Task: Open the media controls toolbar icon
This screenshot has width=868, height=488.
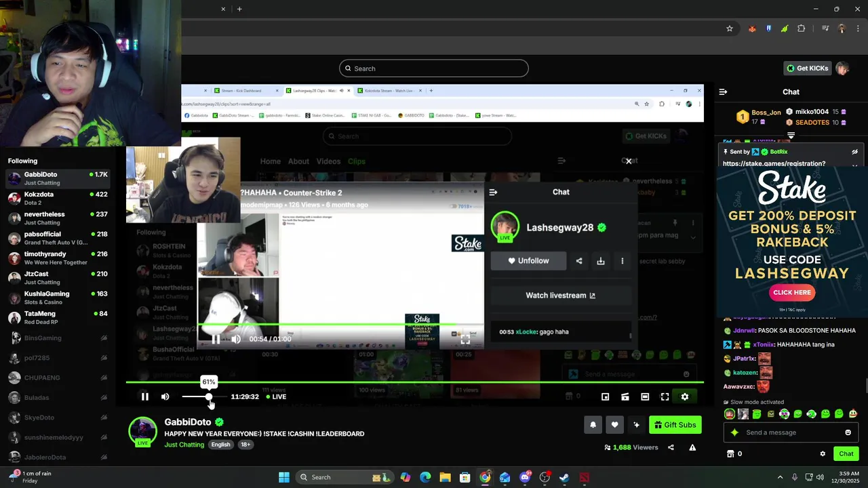Action: click(x=825, y=28)
